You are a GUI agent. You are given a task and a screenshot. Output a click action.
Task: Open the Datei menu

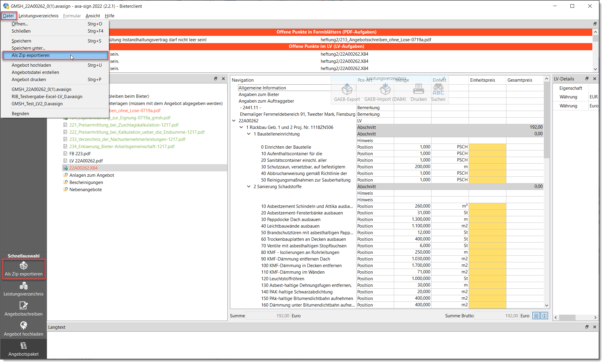pyautogui.click(x=8, y=16)
